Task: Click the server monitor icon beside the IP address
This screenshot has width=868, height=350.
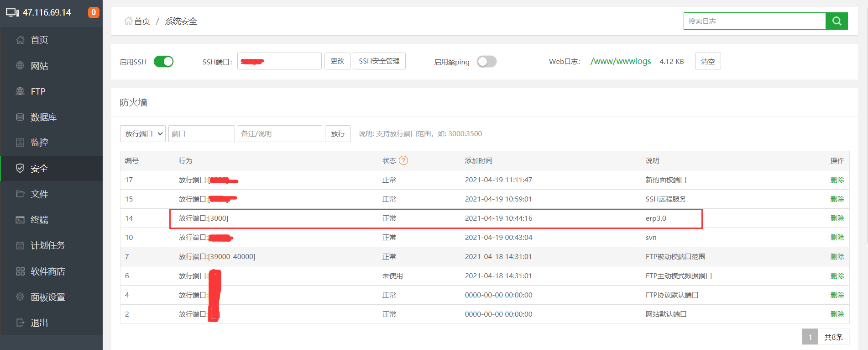Action: 12,12
